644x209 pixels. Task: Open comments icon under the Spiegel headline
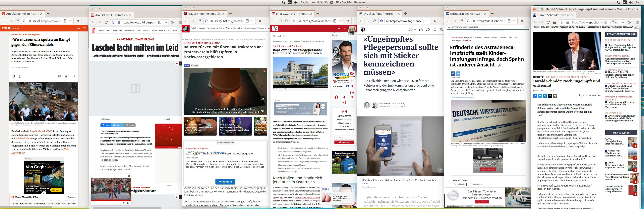click(x=13, y=76)
